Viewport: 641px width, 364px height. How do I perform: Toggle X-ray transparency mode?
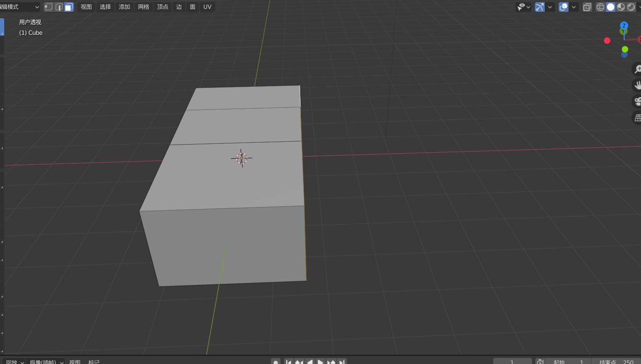[587, 7]
